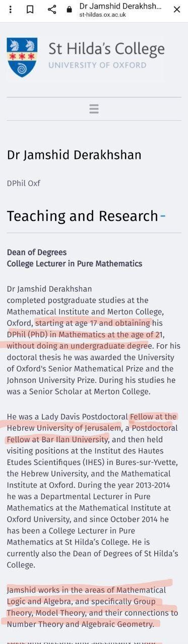Click the 'Teaching and Research' heading
Screen dimensions: 188x644
[x=82, y=216]
